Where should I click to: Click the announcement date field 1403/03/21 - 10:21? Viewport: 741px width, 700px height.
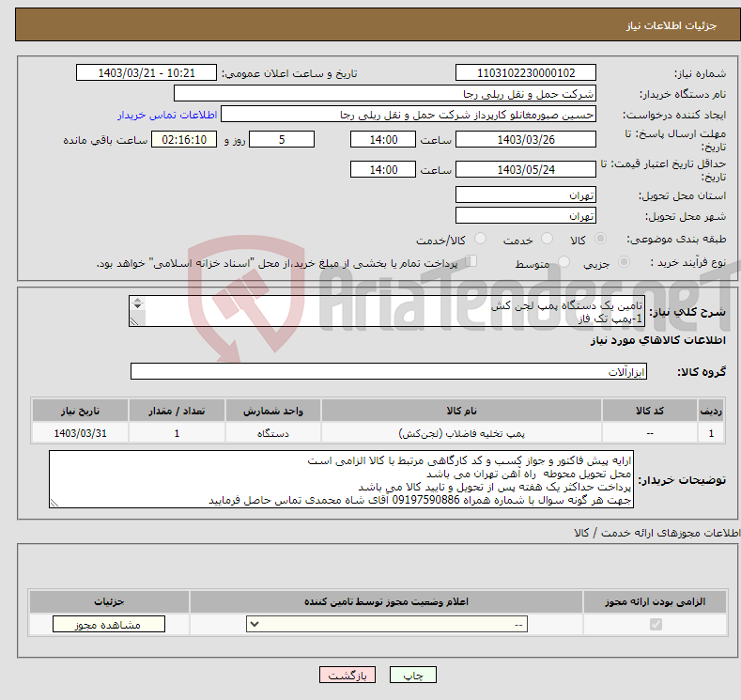147,72
